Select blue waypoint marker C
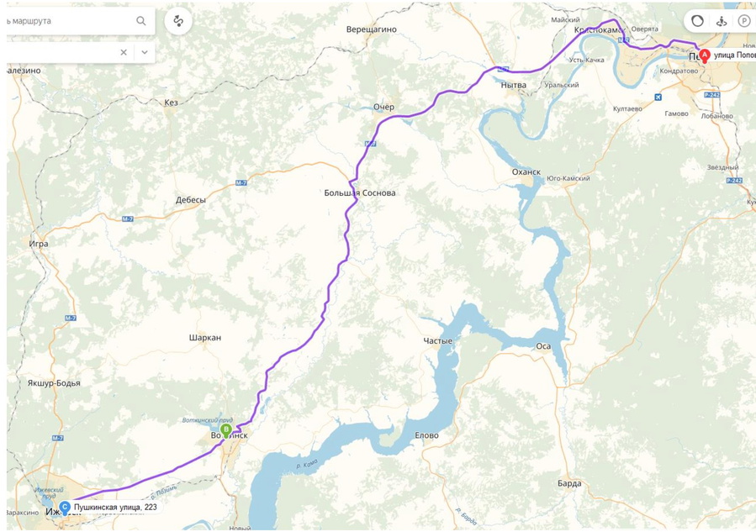The height and width of the screenshot is (532, 756). (x=65, y=508)
